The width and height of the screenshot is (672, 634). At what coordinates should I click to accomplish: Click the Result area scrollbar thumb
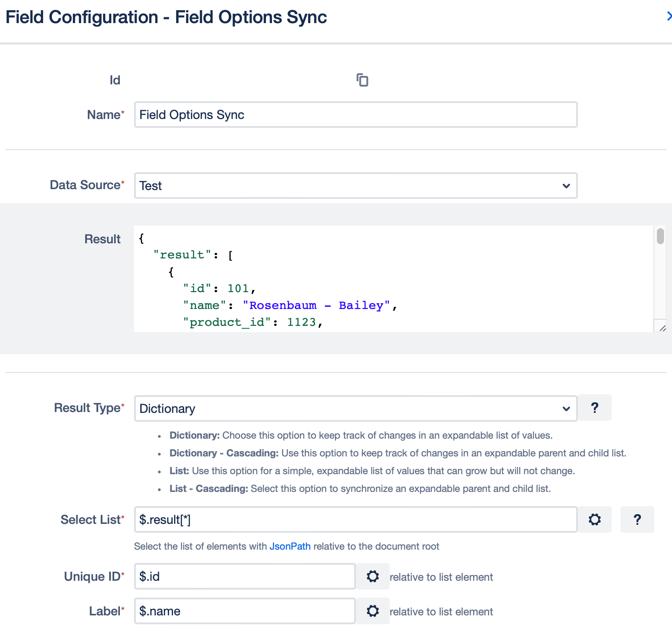pyautogui.click(x=660, y=236)
